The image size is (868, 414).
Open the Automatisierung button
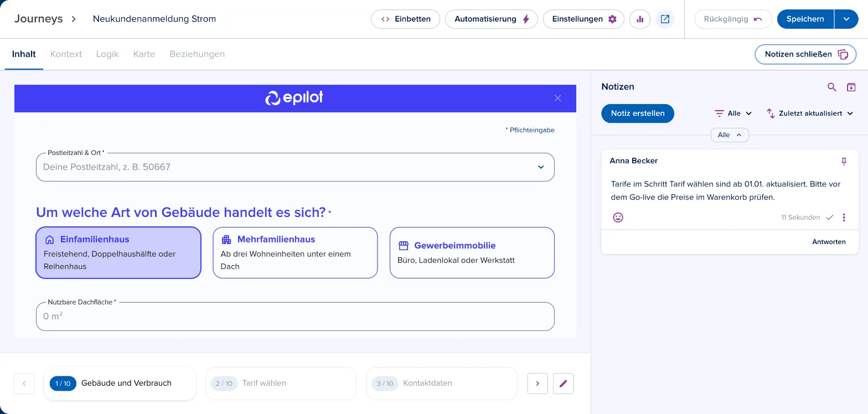492,19
